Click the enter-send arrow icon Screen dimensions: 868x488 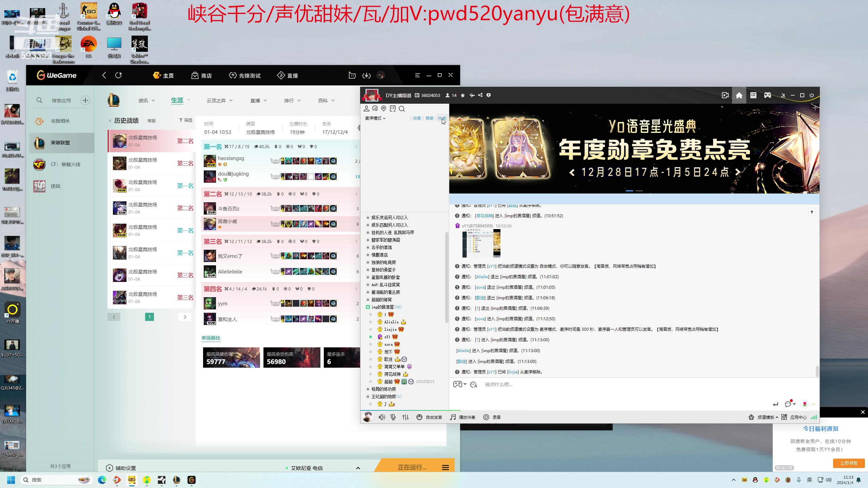[775, 404]
